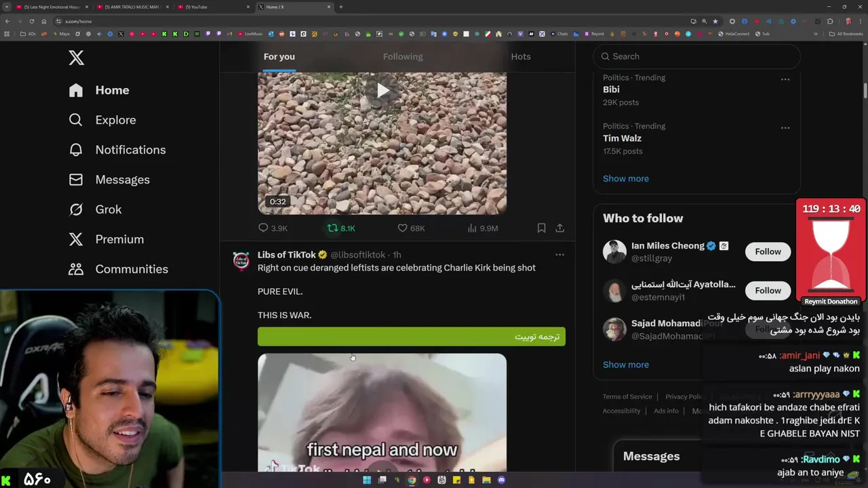
Task: Reload the page with refresh icon
Action: (x=31, y=21)
